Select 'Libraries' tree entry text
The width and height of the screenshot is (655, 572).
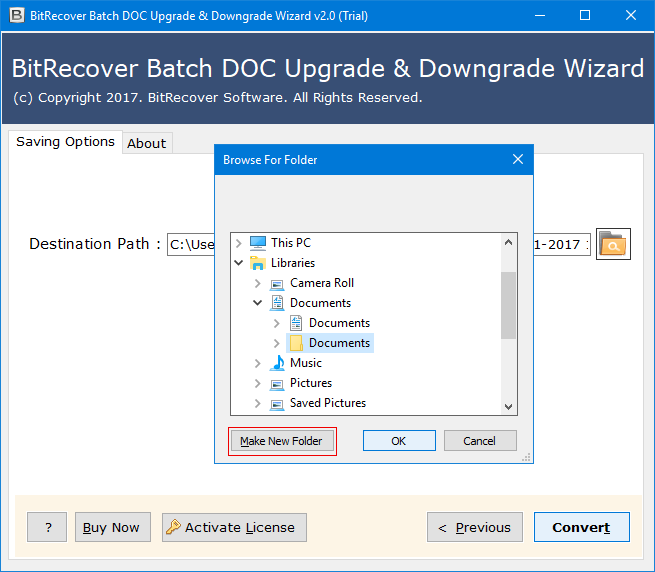[x=293, y=263]
